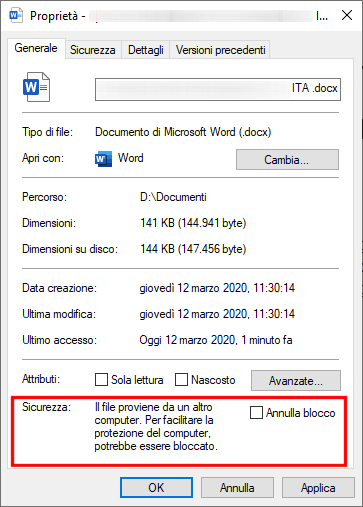Image resolution: width=363 pixels, height=507 pixels.
Task: Select the Versioni precedenti tab
Action: tap(220, 50)
